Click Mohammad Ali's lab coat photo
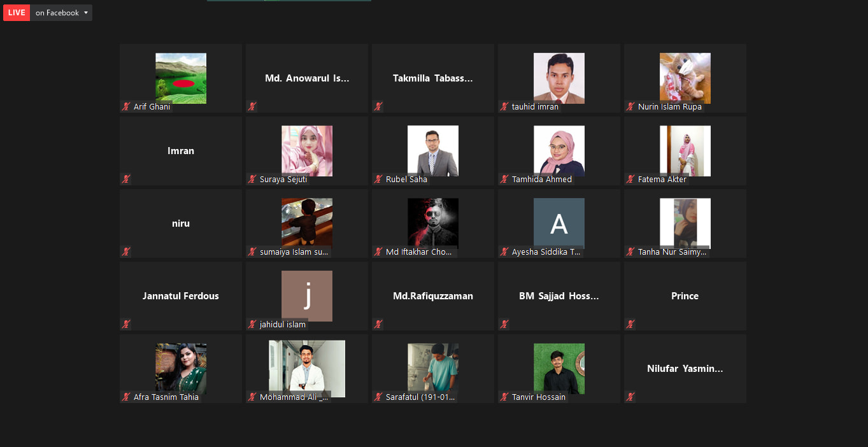This screenshot has height=447, width=868. tap(307, 369)
